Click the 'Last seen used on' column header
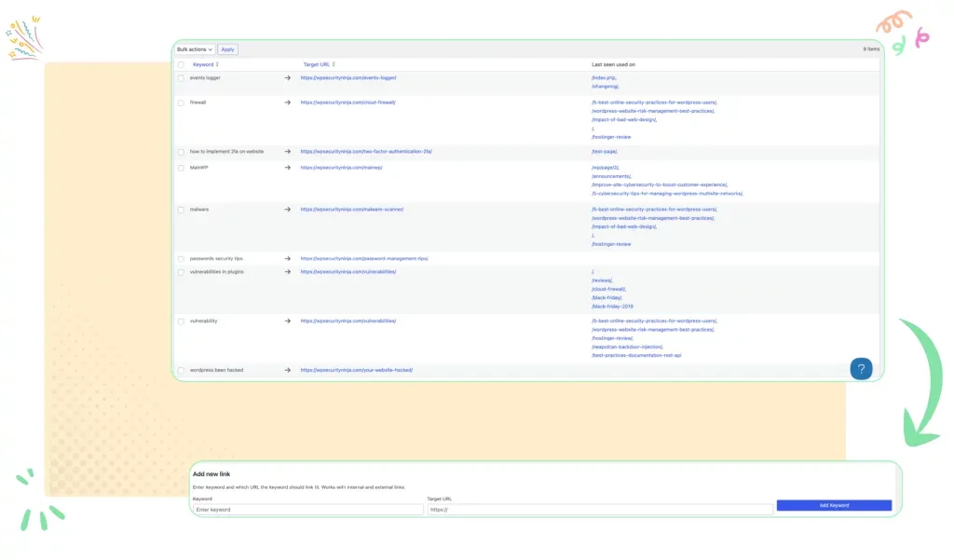This screenshot has height=560, width=954. [613, 64]
